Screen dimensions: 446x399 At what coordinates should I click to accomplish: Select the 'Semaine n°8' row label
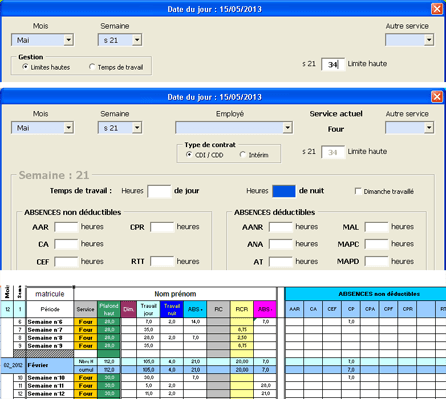tap(50, 338)
